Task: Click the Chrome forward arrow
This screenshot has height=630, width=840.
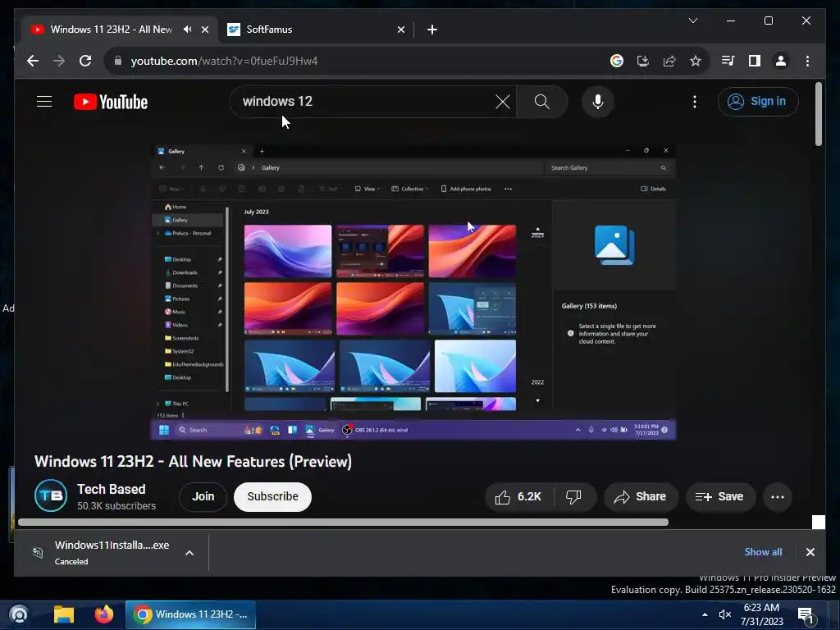Action: 59,61
